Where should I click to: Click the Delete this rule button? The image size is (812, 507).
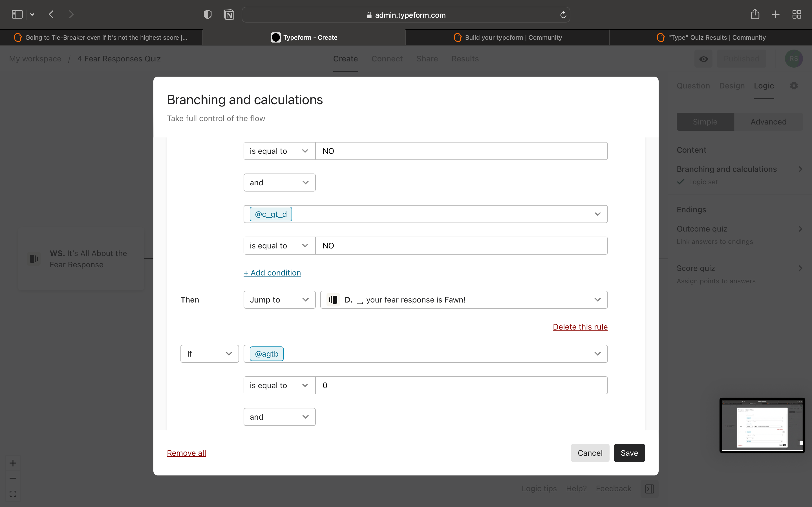[581, 326]
